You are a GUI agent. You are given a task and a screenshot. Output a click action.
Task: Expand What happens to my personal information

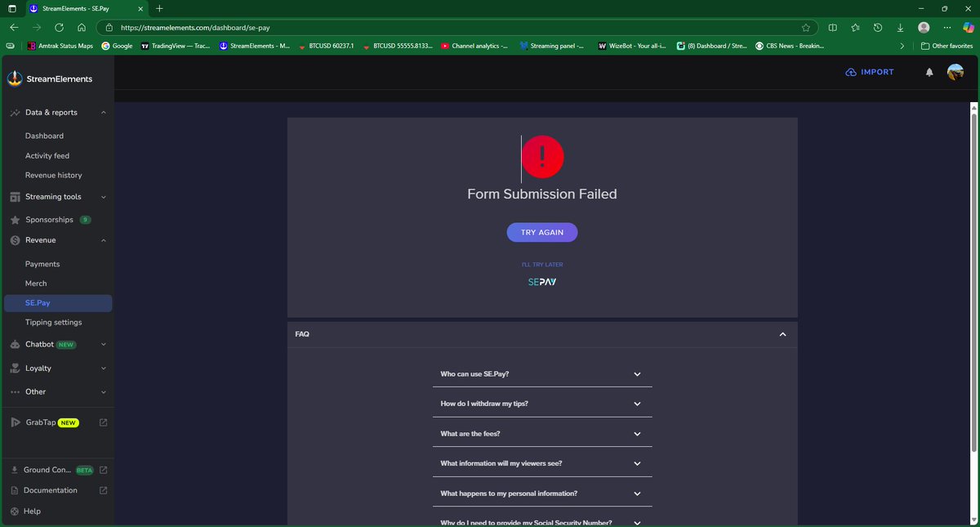pos(542,494)
